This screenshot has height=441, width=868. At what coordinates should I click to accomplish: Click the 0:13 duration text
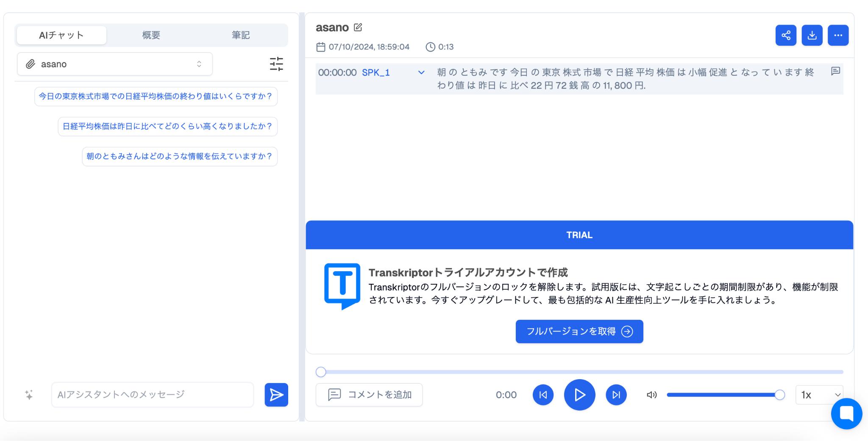point(446,47)
